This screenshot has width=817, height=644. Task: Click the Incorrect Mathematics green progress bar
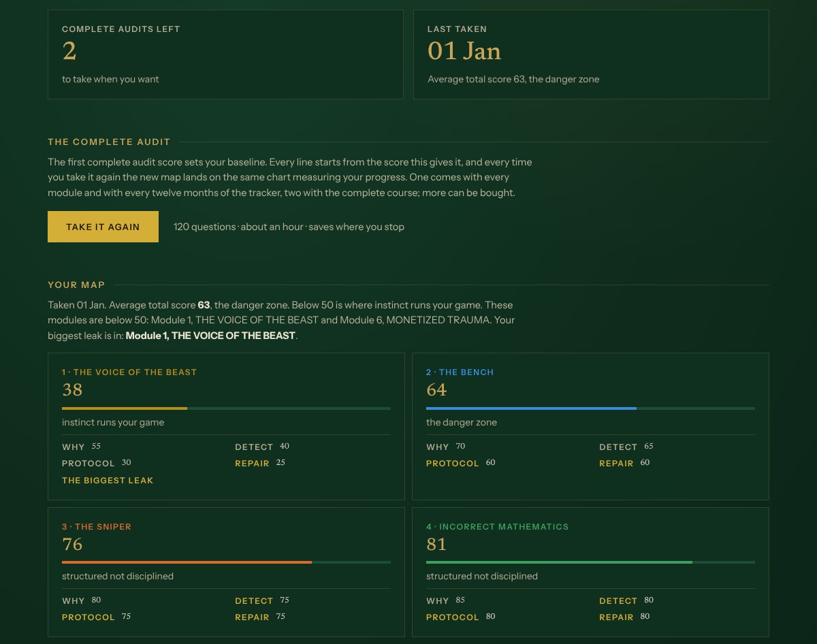[590, 562]
